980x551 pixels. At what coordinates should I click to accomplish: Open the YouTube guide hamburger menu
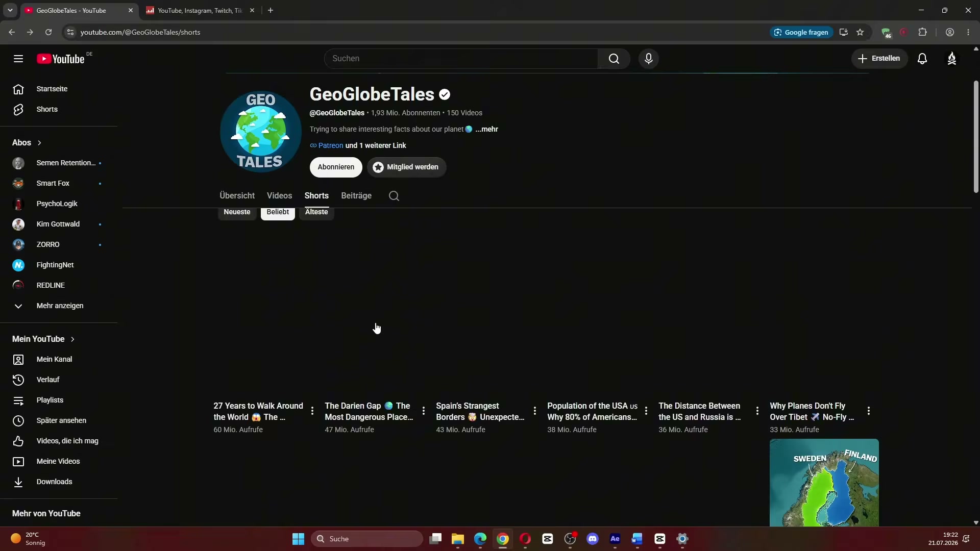[18, 59]
